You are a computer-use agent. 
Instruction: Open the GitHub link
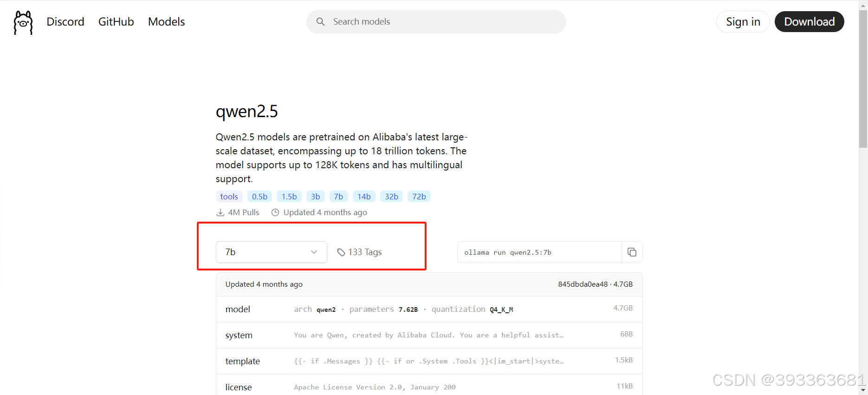[116, 22]
